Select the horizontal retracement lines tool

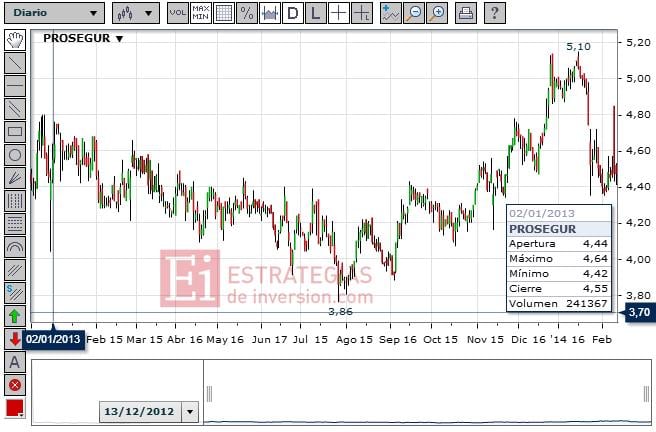15,224
